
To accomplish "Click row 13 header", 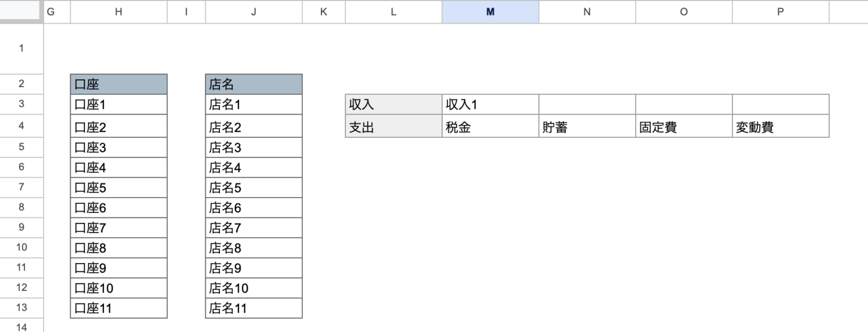I will 21,308.
